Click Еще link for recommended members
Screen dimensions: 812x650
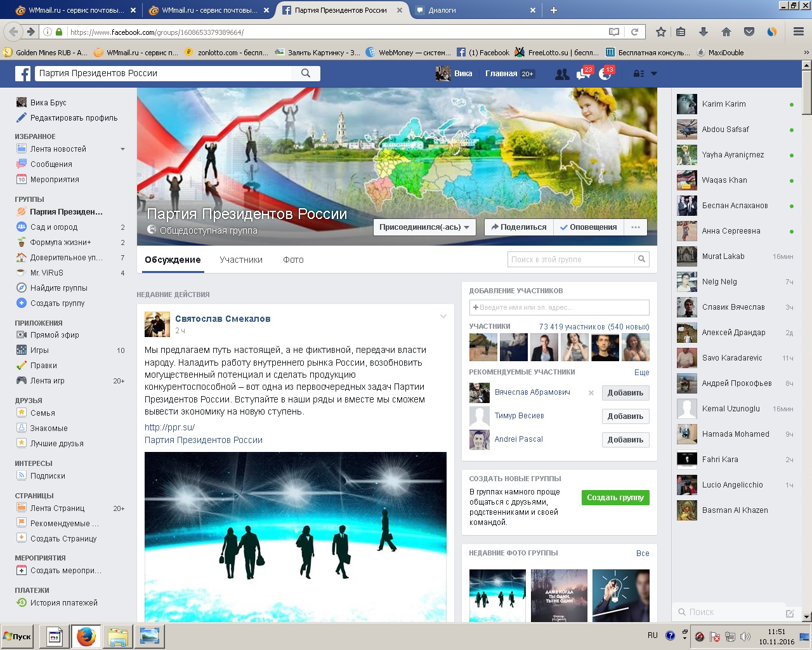point(642,373)
